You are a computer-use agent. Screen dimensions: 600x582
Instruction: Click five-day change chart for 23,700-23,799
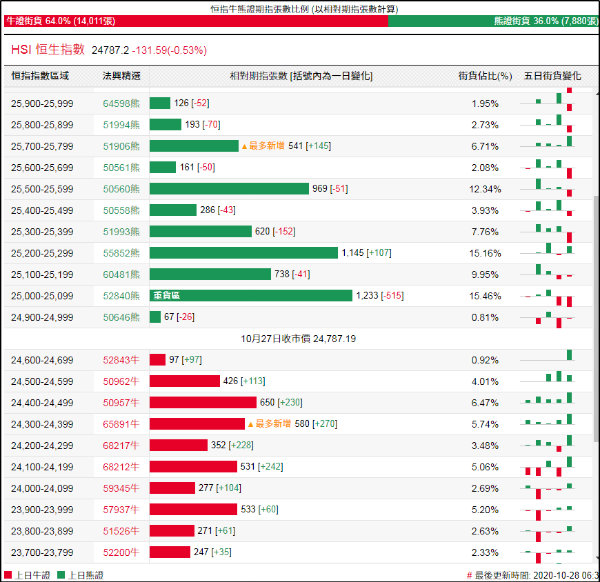click(x=547, y=554)
